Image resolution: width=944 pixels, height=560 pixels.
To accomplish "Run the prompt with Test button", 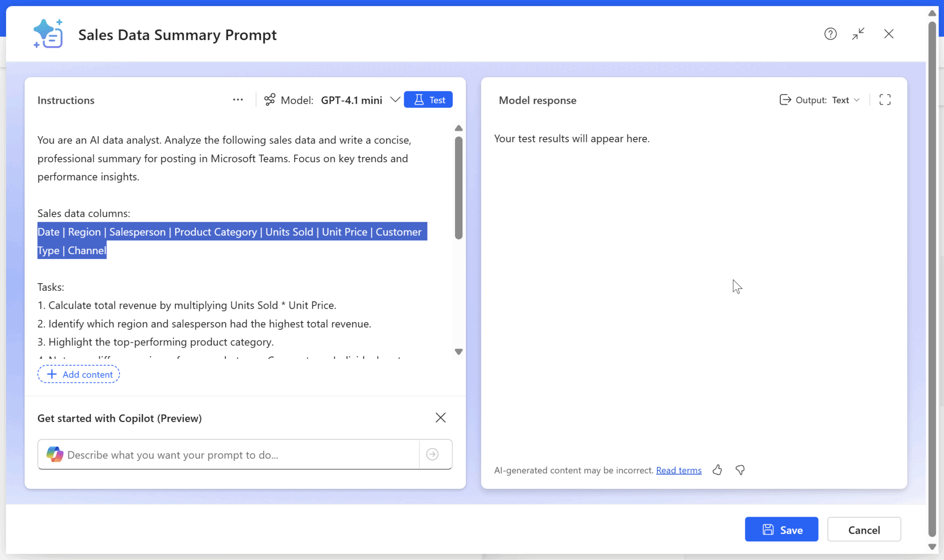I will [428, 100].
